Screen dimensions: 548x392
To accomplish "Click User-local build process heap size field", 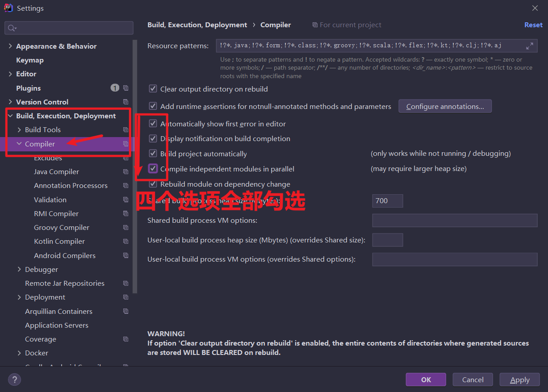I will tap(388, 240).
